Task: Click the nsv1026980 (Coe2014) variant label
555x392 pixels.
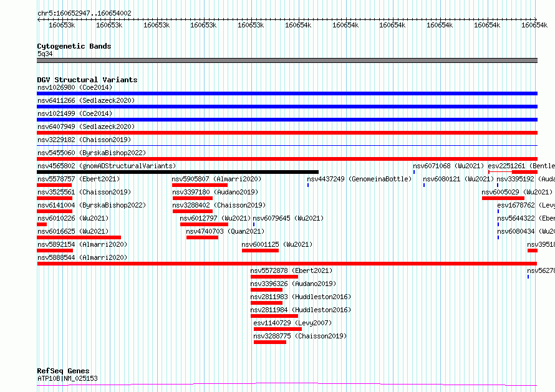Action: coord(75,87)
